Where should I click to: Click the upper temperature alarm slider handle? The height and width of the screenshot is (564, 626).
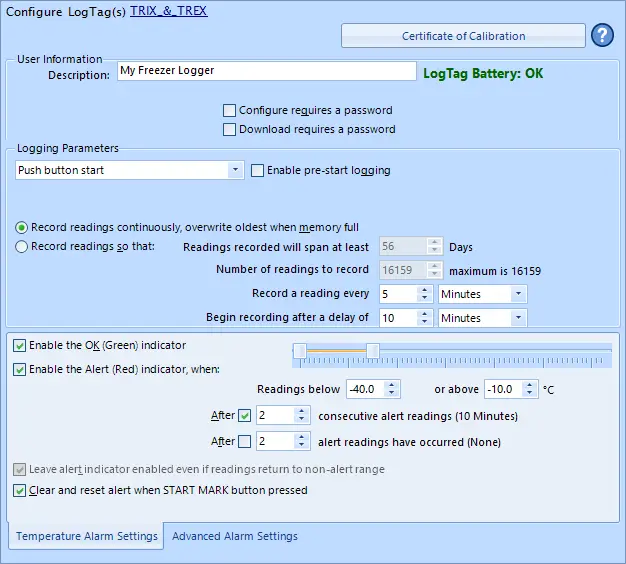click(x=372, y=350)
